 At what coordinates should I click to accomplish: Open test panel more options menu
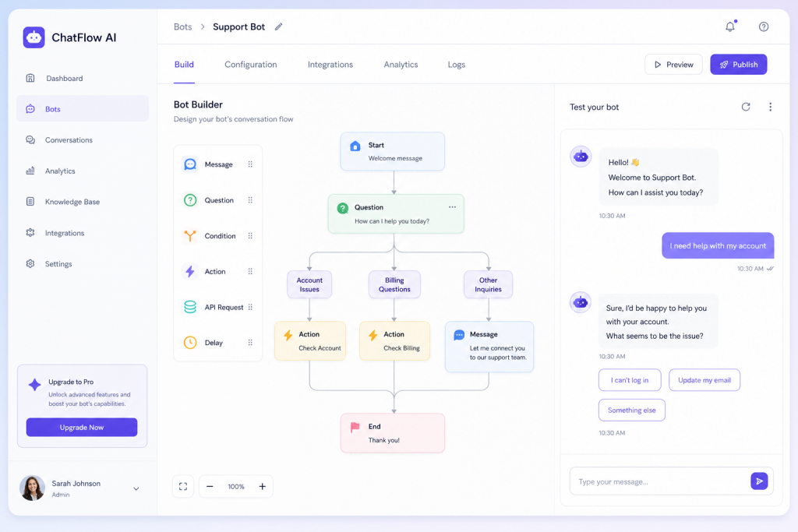[770, 107]
